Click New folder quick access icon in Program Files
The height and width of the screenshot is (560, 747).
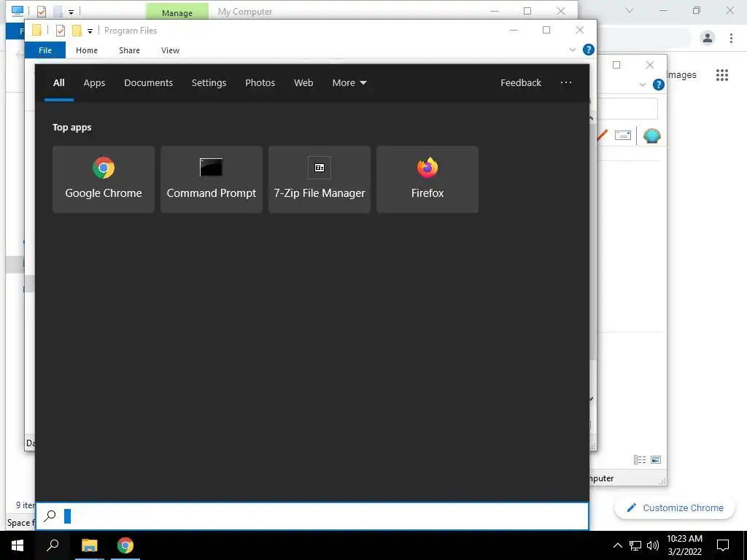click(x=77, y=31)
